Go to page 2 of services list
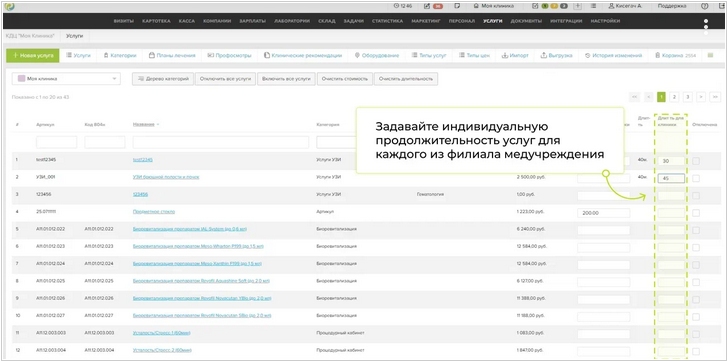The height and width of the screenshot is (361, 727). (674, 97)
